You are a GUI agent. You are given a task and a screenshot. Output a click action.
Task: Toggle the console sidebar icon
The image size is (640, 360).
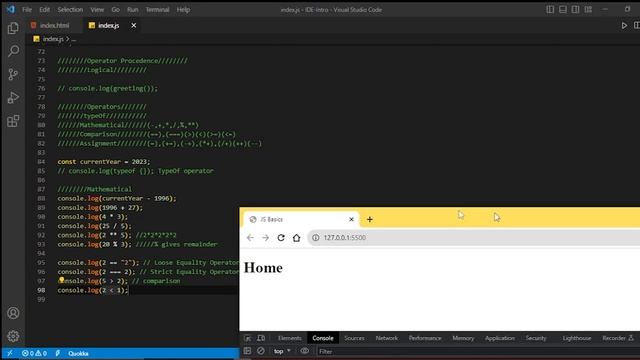(x=247, y=351)
